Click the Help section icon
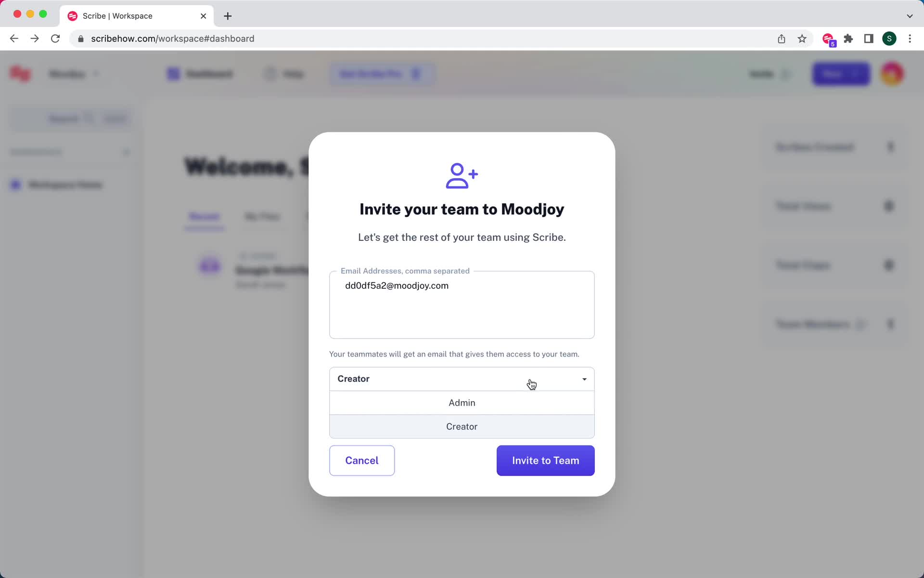The width and height of the screenshot is (924, 578). coord(271,73)
